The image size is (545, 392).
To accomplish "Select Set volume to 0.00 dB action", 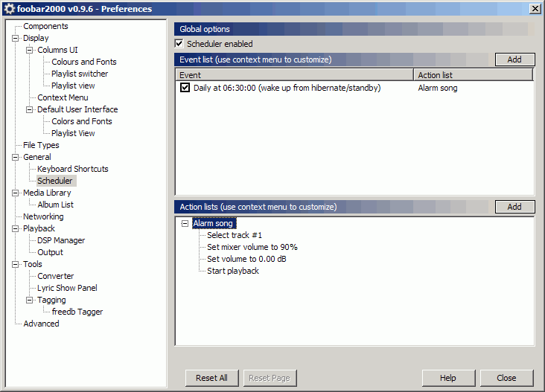I will tap(246, 259).
